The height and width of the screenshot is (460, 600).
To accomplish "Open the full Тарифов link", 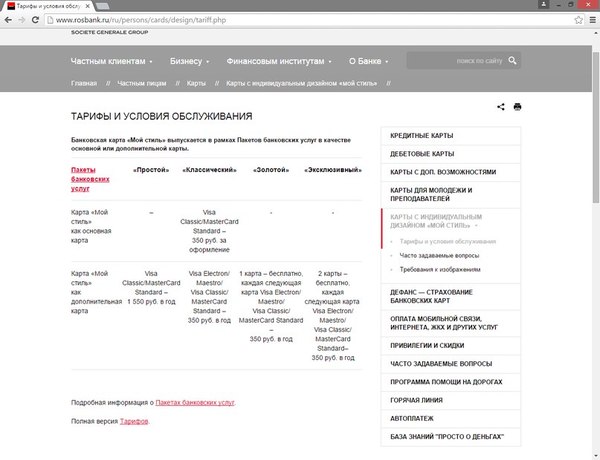I will tap(134, 421).
